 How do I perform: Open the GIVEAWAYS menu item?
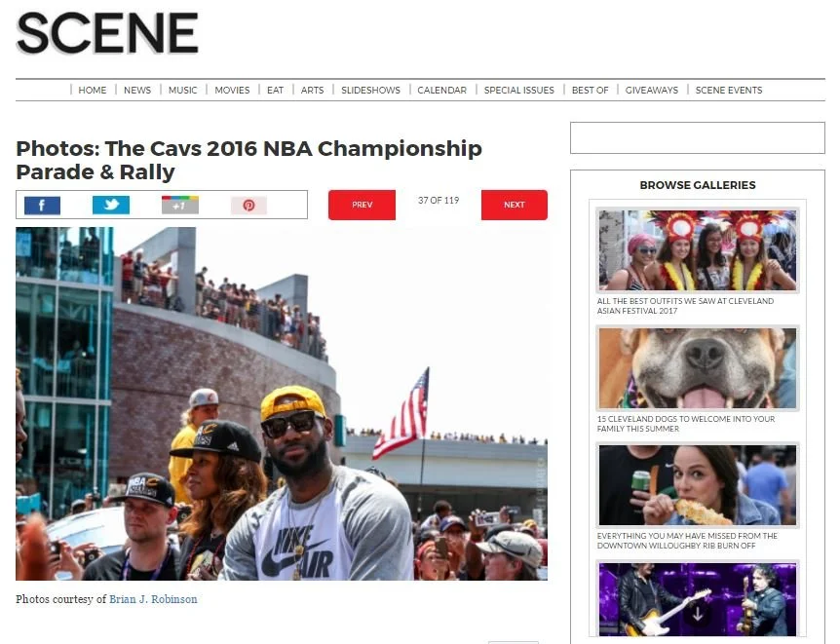pos(651,90)
